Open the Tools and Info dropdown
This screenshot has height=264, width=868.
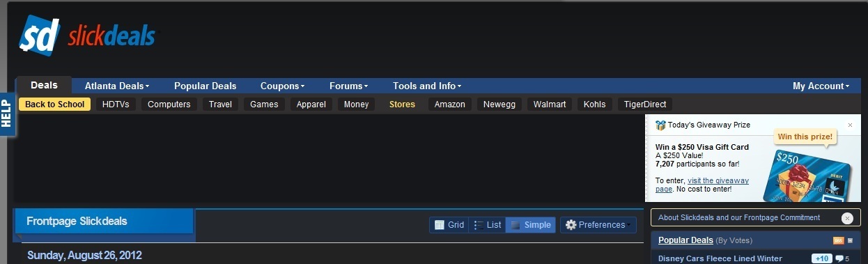[x=427, y=86]
